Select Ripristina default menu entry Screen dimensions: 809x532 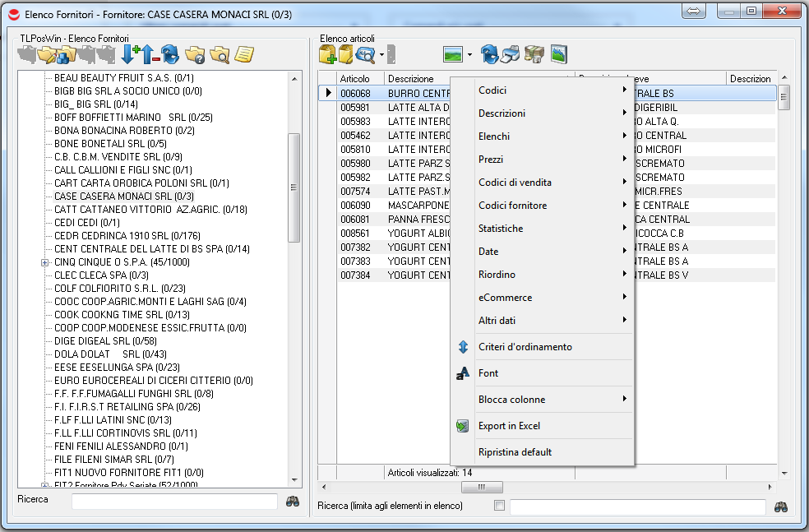tap(515, 452)
